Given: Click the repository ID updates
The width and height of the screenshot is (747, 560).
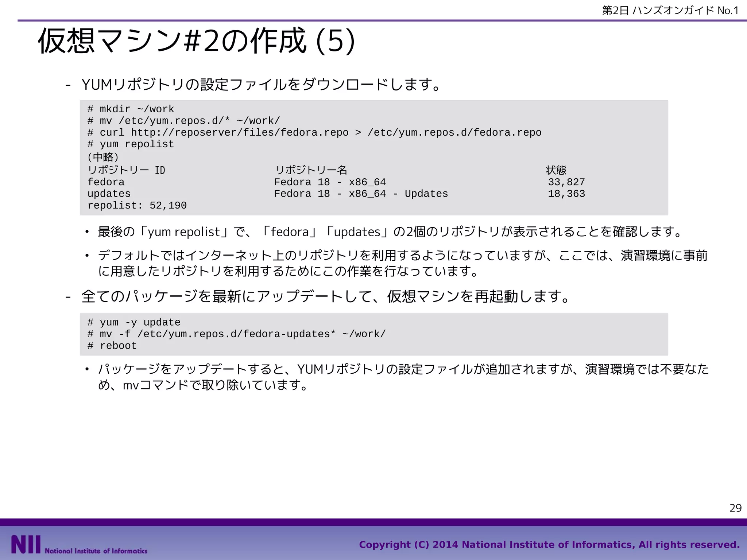Looking at the screenshot, I should (109, 194).
